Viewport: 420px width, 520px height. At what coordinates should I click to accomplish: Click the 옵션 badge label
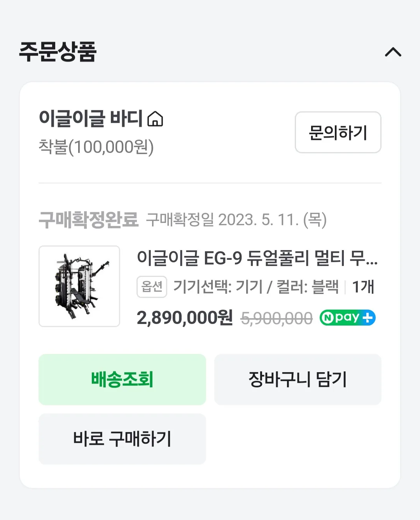coord(152,287)
